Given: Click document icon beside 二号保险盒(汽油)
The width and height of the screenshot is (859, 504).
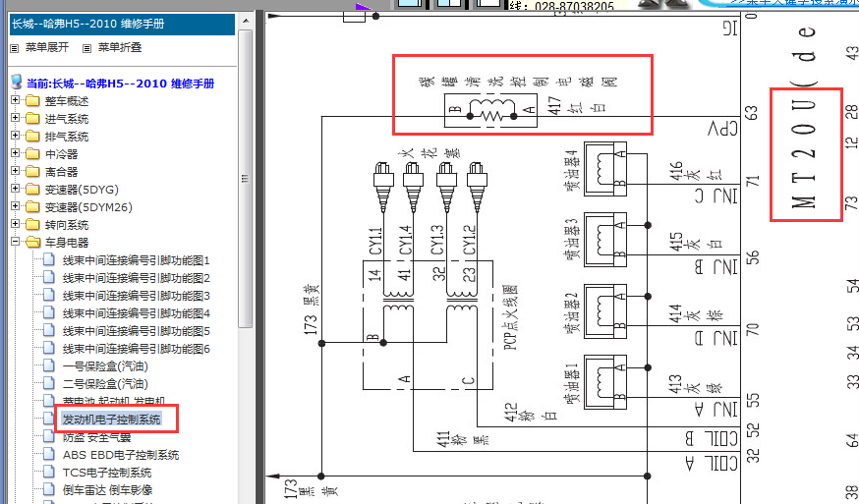Looking at the screenshot, I should (x=49, y=383).
